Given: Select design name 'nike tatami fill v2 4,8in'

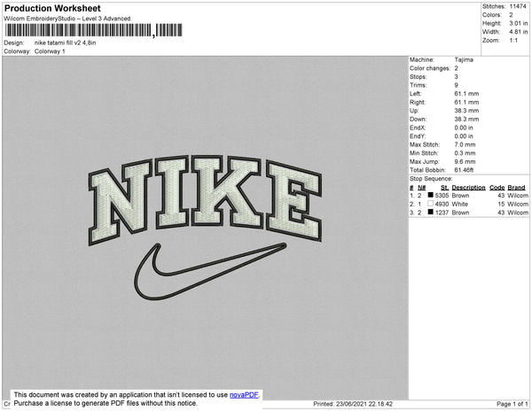Looking at the screenshot, I should point(65,43).
